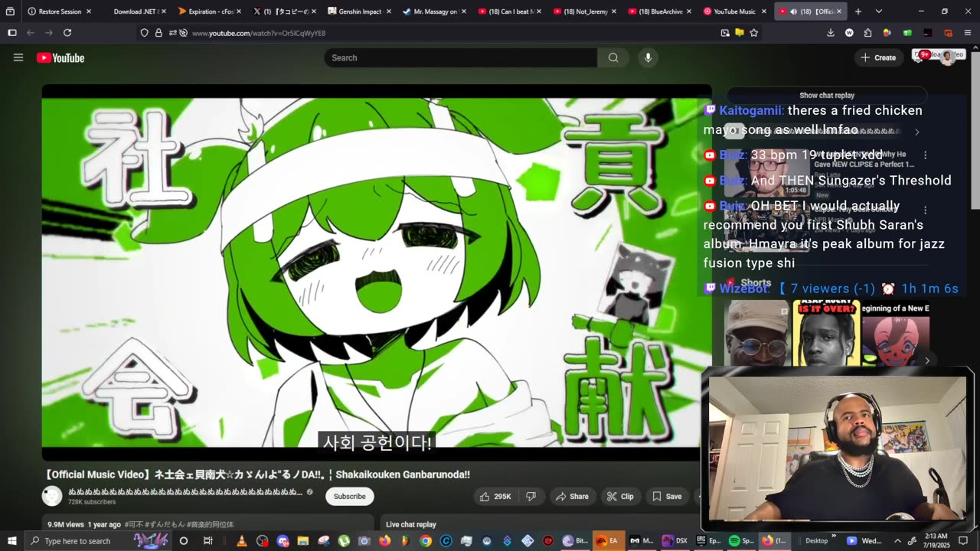Screen dimensions: 980x551
Task: Open the taskbar clock showing 2:13 AM
Action: point(936,541)
